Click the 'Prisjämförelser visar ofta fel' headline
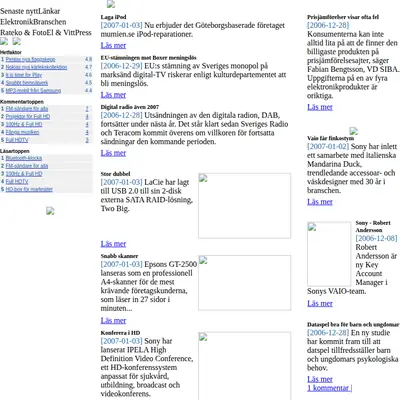 click(343, 17)
